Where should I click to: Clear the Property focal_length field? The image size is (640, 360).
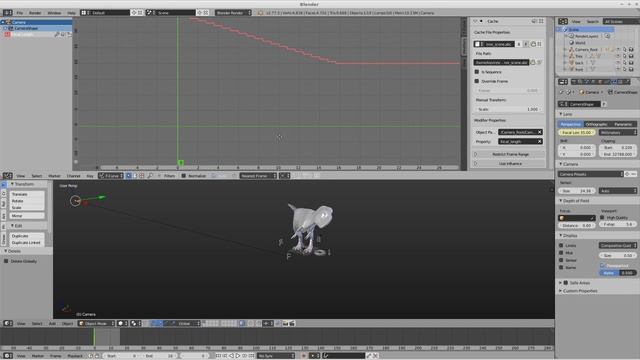click(x=540, y=142)
